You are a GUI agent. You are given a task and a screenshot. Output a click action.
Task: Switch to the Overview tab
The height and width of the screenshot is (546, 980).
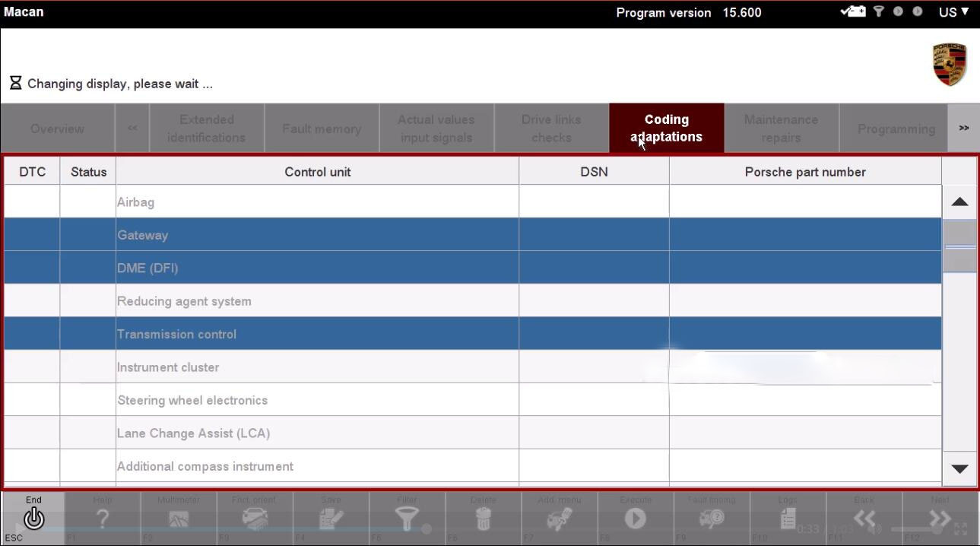[58, 129]
